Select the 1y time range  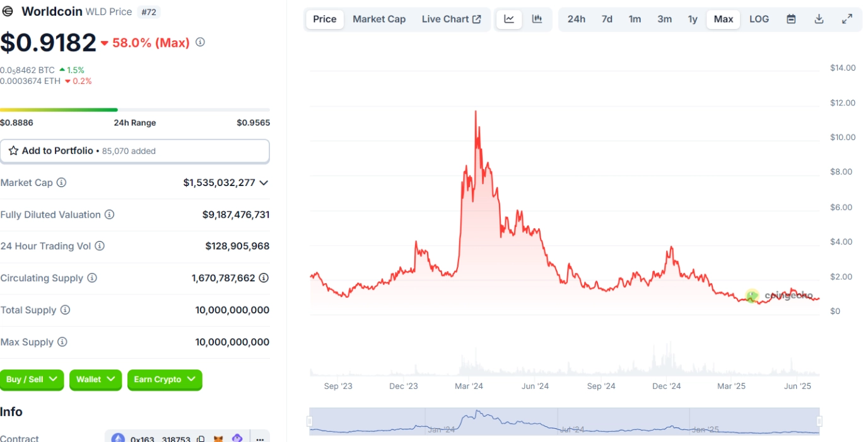(x=693, y=19)
